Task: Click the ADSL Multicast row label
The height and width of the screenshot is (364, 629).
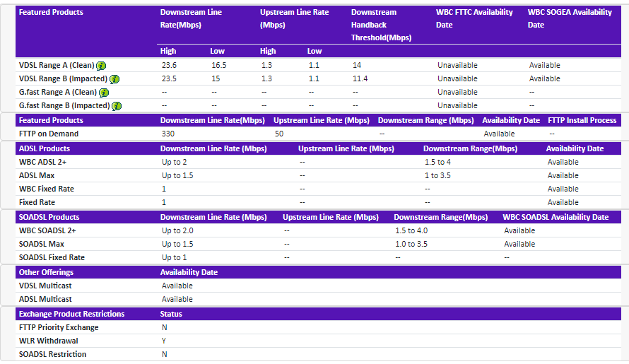Action: (45, 299)
